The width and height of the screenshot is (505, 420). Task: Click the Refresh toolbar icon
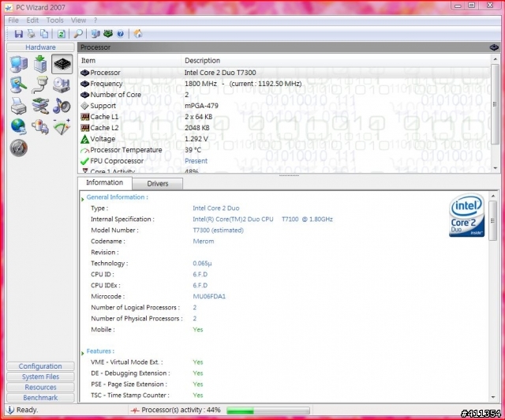pyautogui.click(x=62, y=33)
